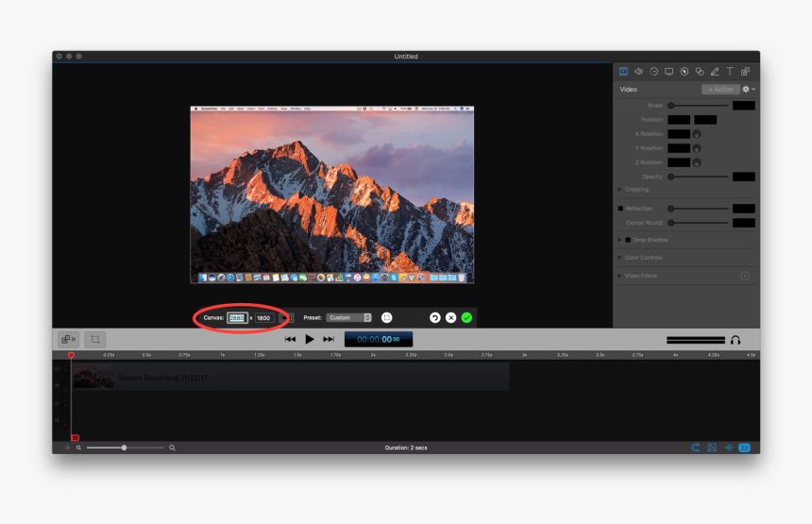Click the Scale slider handle
Image resolution: width=812 pixels, height=524 pixels.
[x=670, y=106]
